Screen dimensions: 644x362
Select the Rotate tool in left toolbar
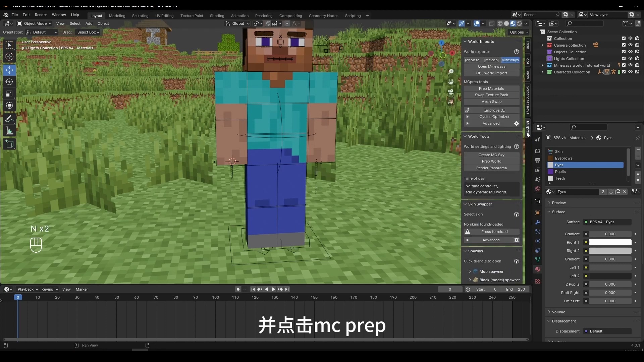click(x=9, y=82)
